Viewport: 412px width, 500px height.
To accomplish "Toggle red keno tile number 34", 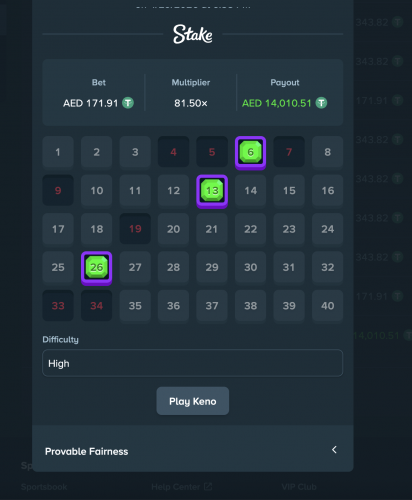I will [97, 306].
